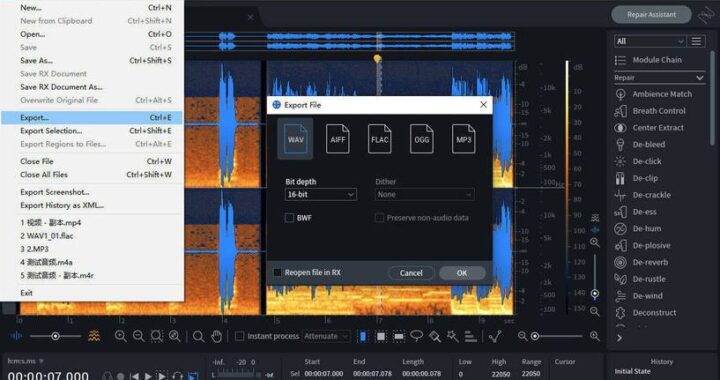Screen dimensions: 720x380
Task: Enable Reopen file in RX
Action: pos(277,273)
